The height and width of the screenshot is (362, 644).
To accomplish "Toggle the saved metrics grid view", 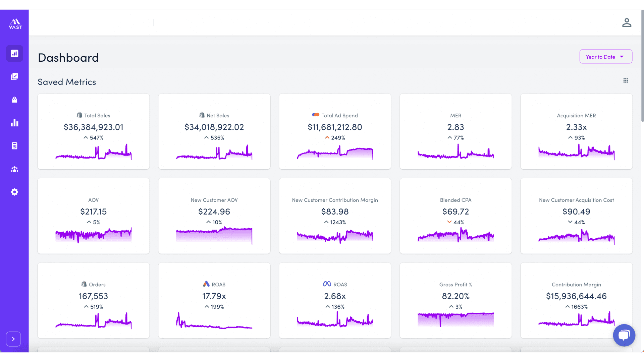I will click(626, 80).
